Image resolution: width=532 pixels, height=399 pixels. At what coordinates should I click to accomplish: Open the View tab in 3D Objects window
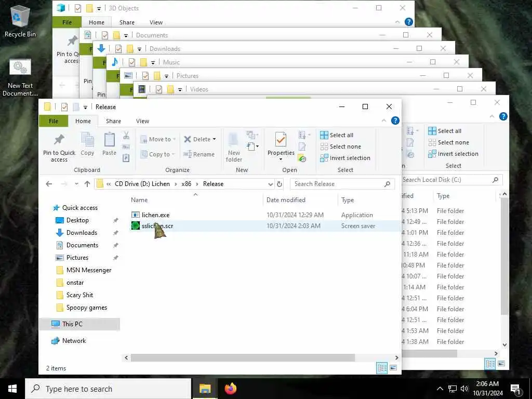pos(156,22)
